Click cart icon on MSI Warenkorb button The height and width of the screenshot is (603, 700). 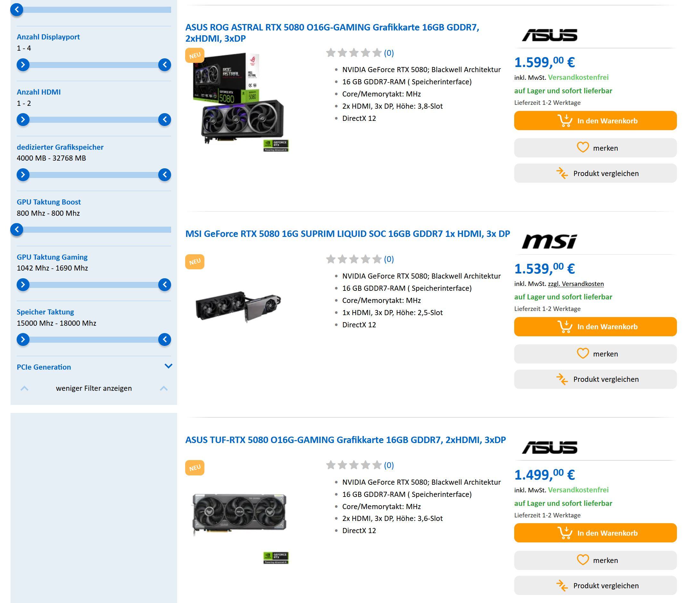coord(565,327)
